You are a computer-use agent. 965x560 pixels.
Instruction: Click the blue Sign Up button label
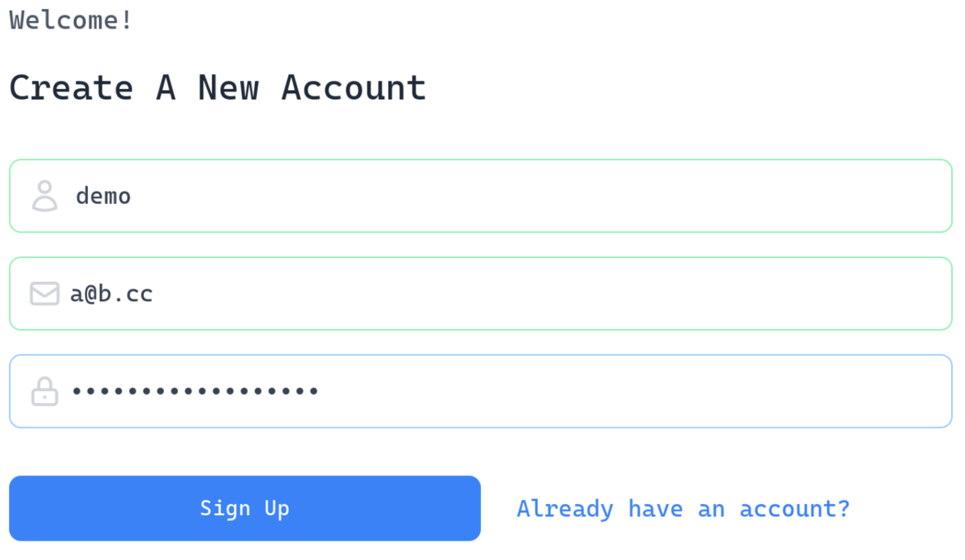point(245,508)
